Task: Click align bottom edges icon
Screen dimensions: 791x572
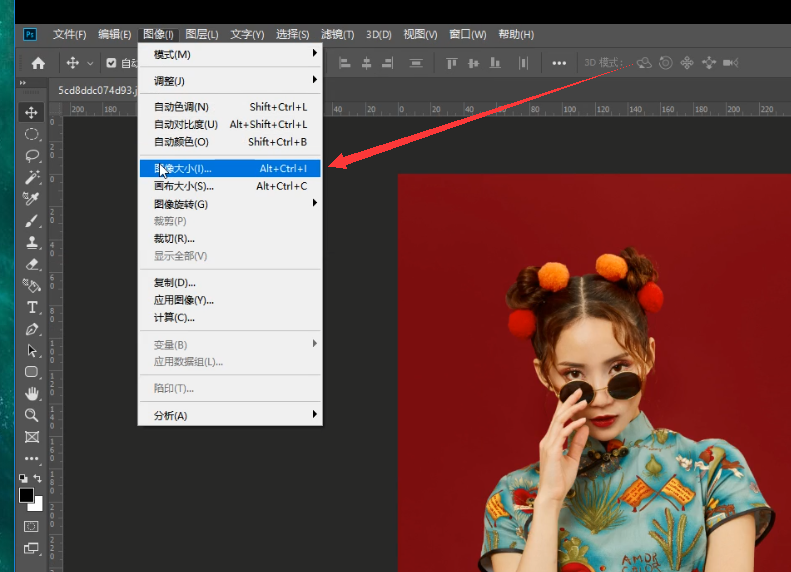Action: pos(495,63)
